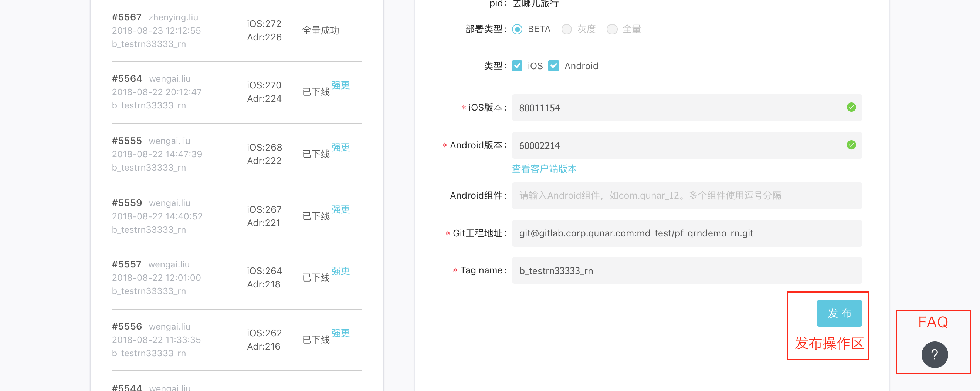Click the green check icon in iOS版本 field
Image resolution: width=980 pixels, height=391 pixels.
(851, 107)
